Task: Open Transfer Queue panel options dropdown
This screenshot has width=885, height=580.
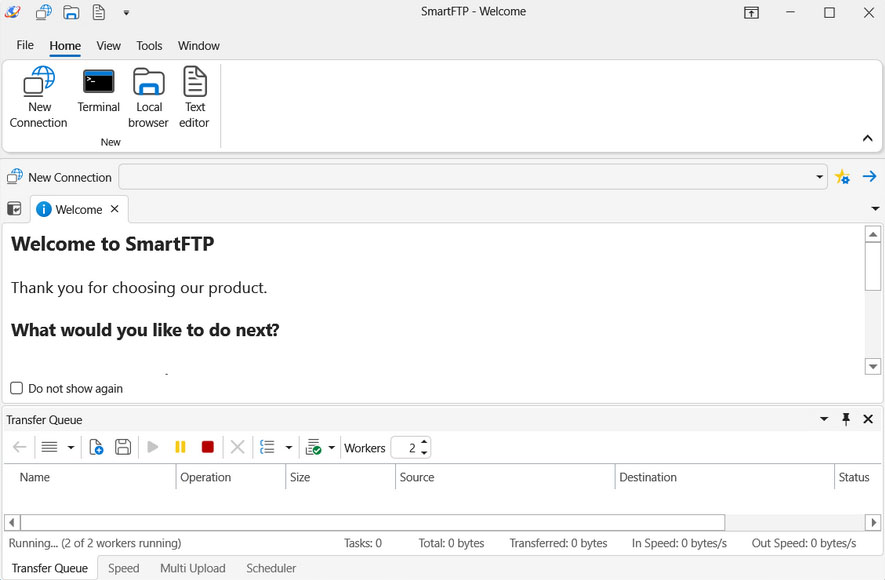Action: tap(824, 419)
